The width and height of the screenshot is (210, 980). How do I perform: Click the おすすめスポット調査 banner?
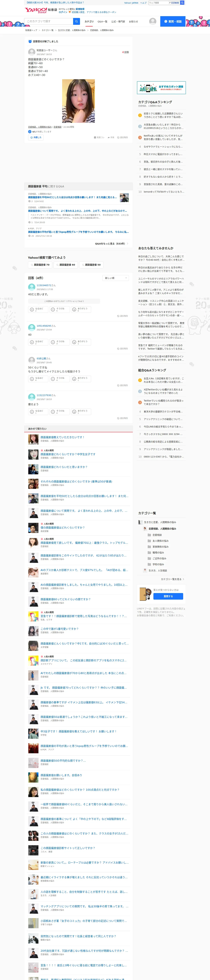(x=161, y=88)
